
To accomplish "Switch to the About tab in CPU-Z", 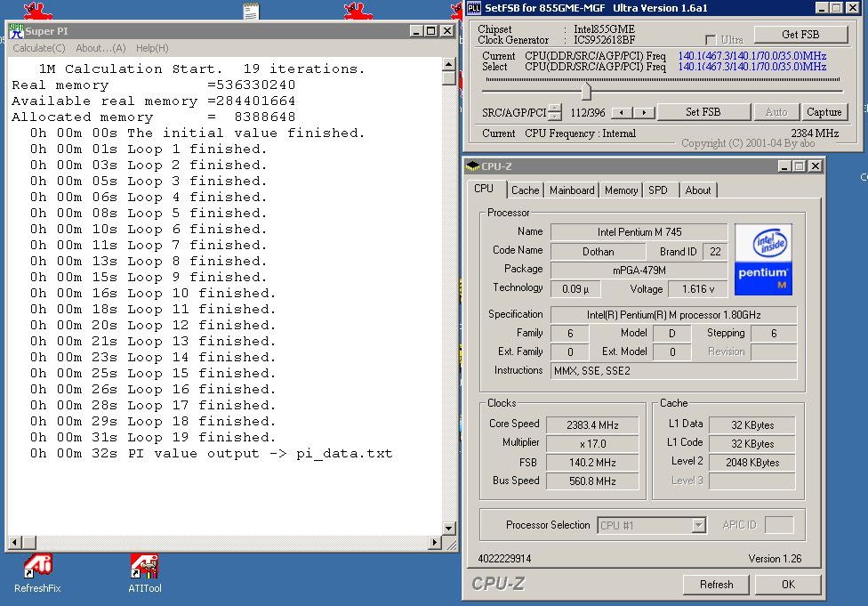I will click(697, 190).
